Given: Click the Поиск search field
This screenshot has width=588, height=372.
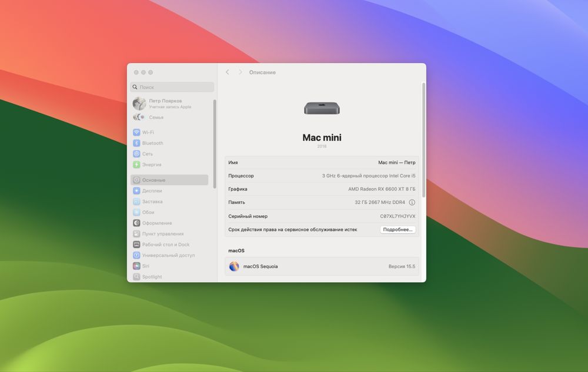Looking at the screenshot, I should coord(172,87).
